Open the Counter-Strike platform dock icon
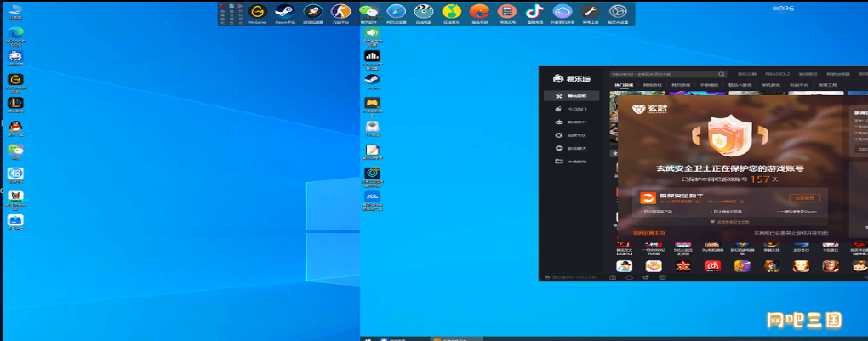868x341 pixels. click(x=340, y=12)
